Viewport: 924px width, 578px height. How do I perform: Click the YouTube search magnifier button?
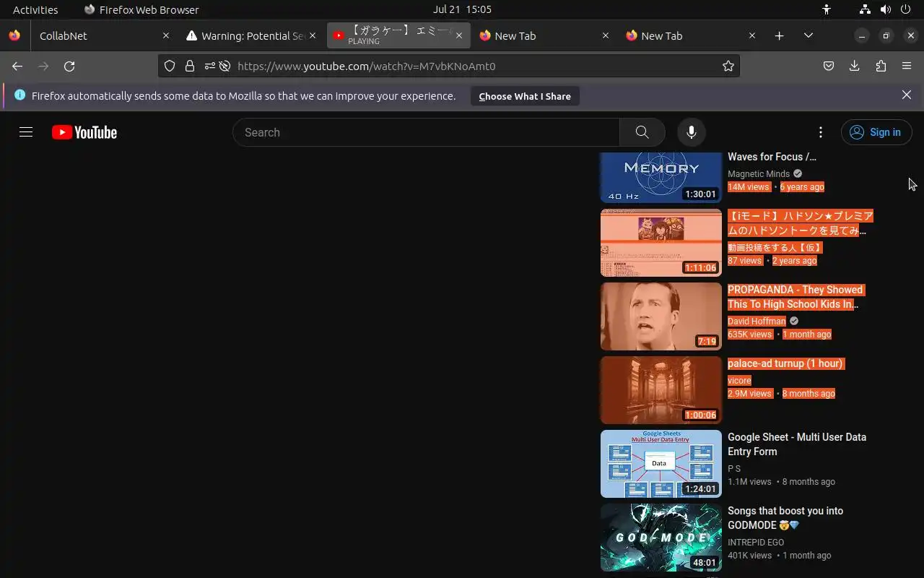click(642, 132)
